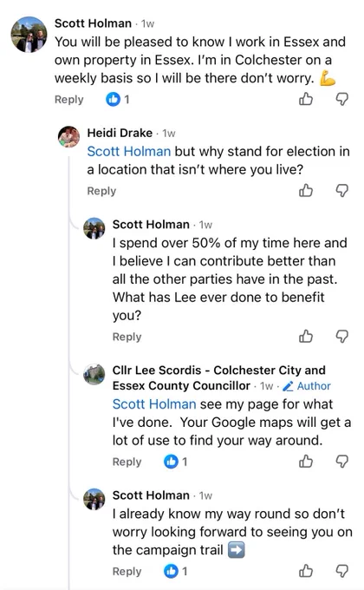Reply to Cllr Lee Scordis's comment
This screenshot has height=590, width=364.
pyautogui.click(x=127, y=462)
